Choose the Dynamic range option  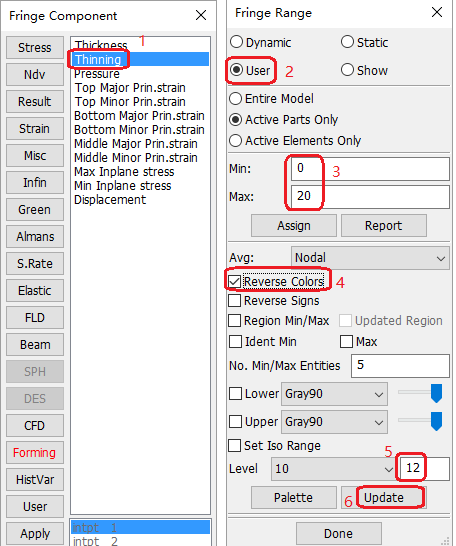[236, 42]
